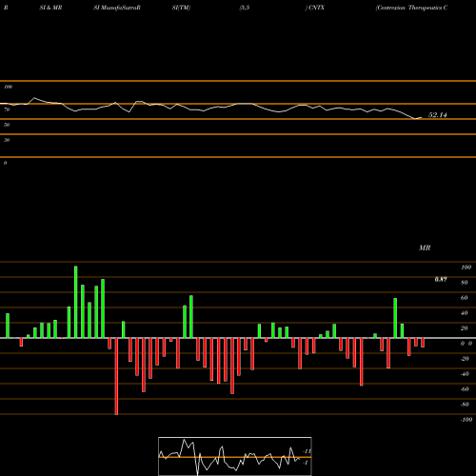Click the MR scale label -40
The image size is (476, 476).
465,374
